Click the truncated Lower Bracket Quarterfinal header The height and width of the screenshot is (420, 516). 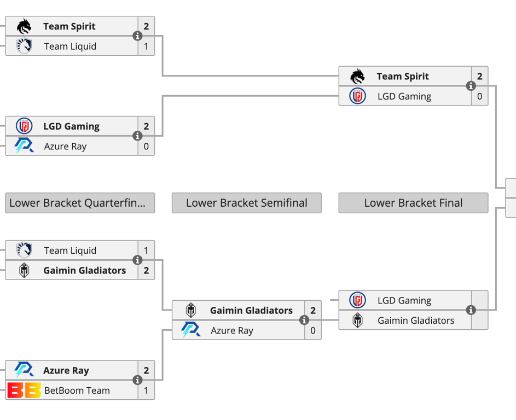point(80,203)
